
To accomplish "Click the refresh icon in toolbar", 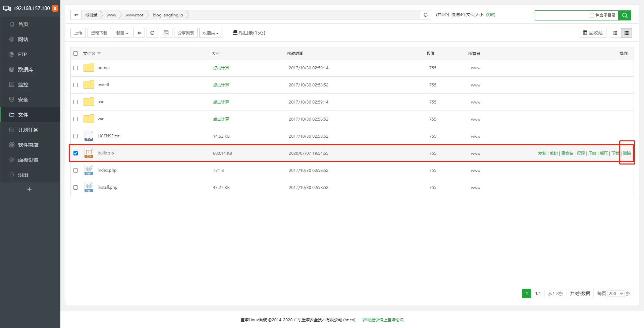I will 152,33.
